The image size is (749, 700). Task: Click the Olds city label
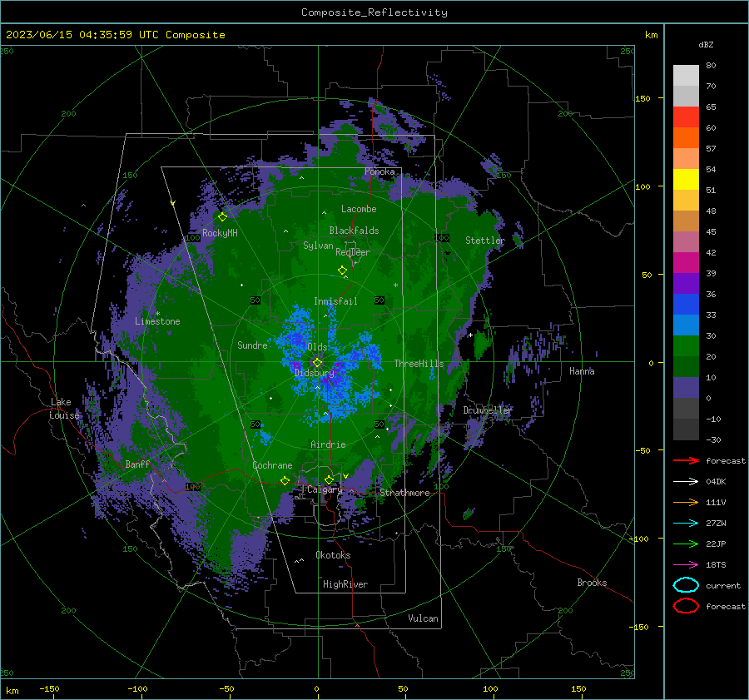click(x=318, y=347)
